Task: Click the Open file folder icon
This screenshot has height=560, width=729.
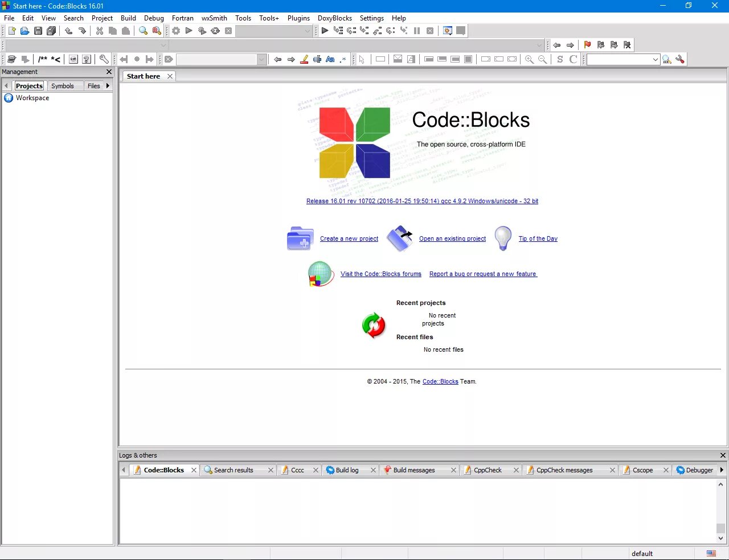Action: [24, 31]
